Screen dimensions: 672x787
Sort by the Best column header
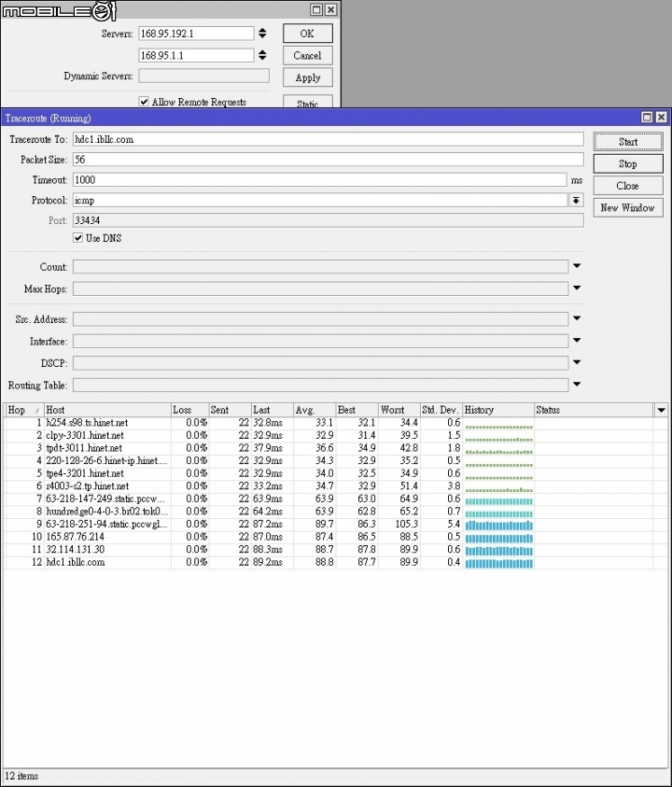[357, 410]
